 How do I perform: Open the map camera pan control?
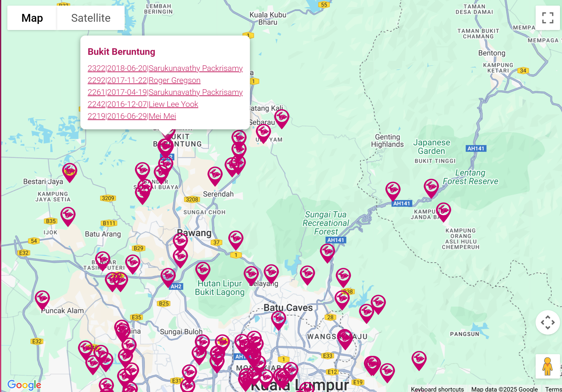(547, 322)
